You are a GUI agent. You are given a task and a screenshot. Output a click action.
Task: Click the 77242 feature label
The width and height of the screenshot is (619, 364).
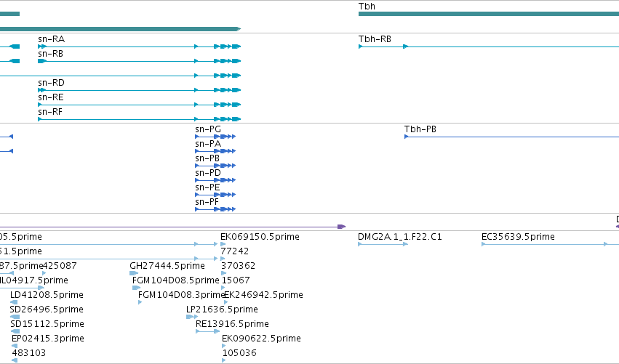click(235, 251)
